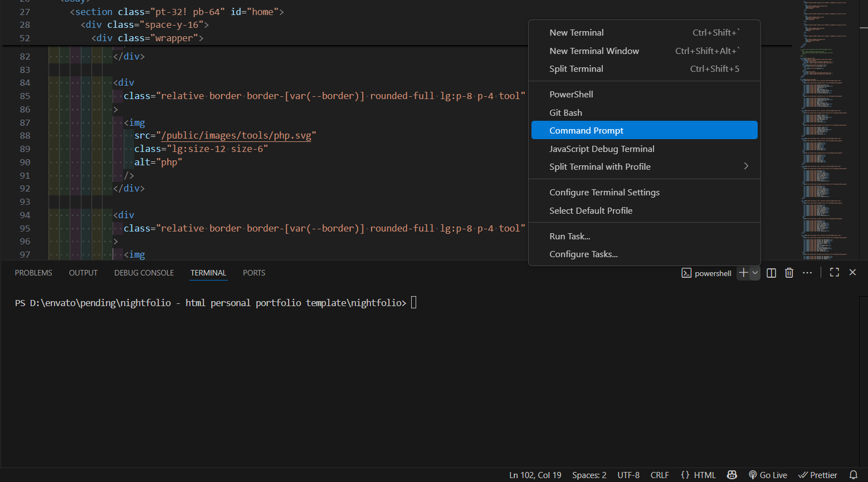The image size is (868, 482).
Task: Click Spaces: 2 indentation setting
Action: tap(589, 475)
